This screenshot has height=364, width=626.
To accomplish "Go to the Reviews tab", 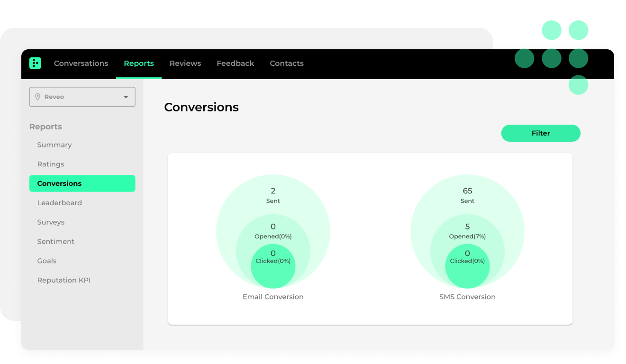I will tap(185, 63).
